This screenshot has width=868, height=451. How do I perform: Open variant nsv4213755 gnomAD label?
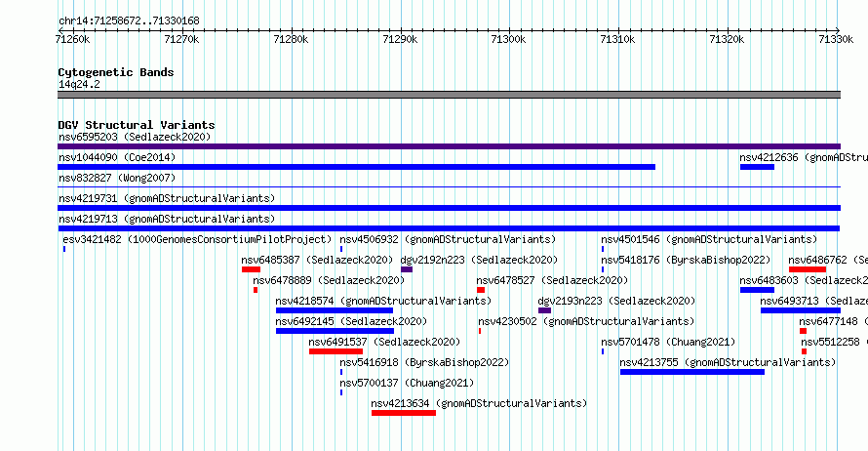728,362
